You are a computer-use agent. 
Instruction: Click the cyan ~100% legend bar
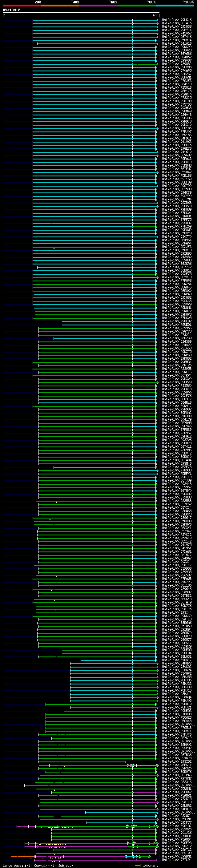coord(175,6)
